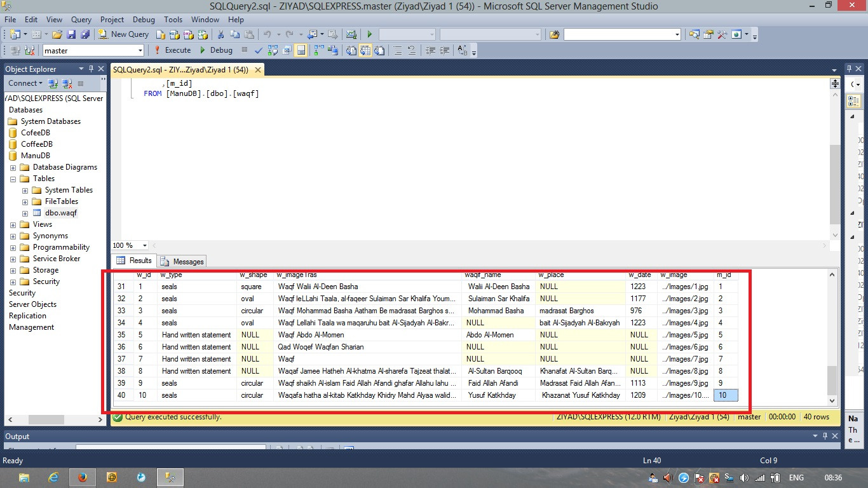Click the New Query toolbar button
This screenshot has width=868, height=488.
125,34
